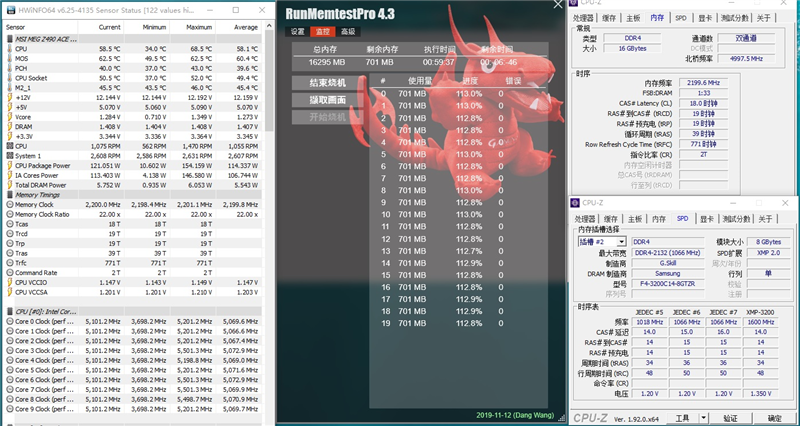Click the XMP-3200 column header in timing table

(x=761, y=312)
